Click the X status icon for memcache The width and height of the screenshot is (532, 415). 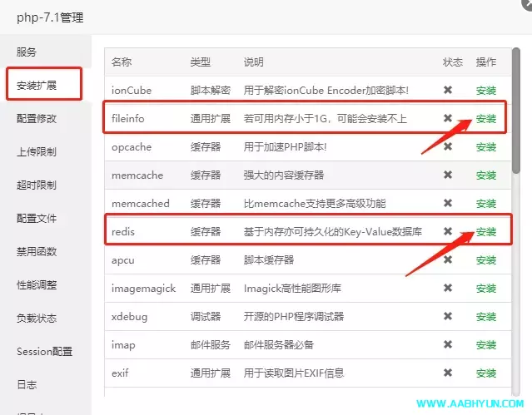tap(448, 175)
